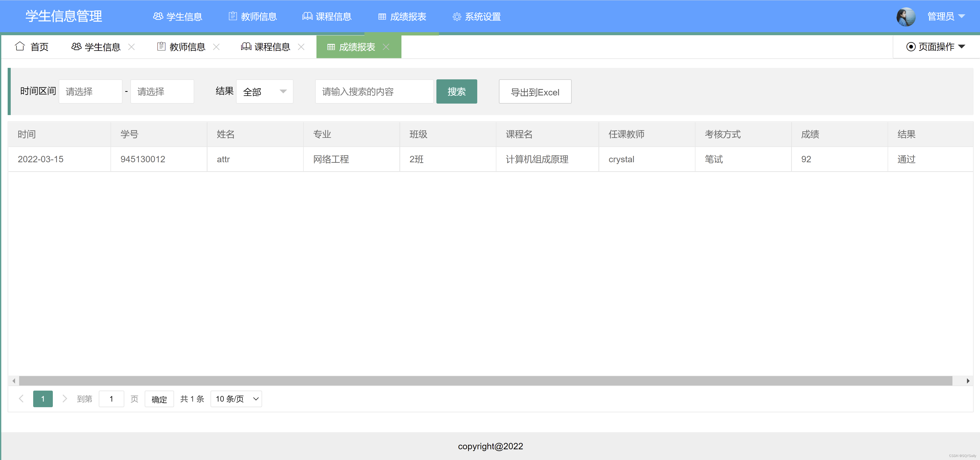Close the 课程信息 tab with X icon
Screen dimensions: 980x460
tap(301, 47)
